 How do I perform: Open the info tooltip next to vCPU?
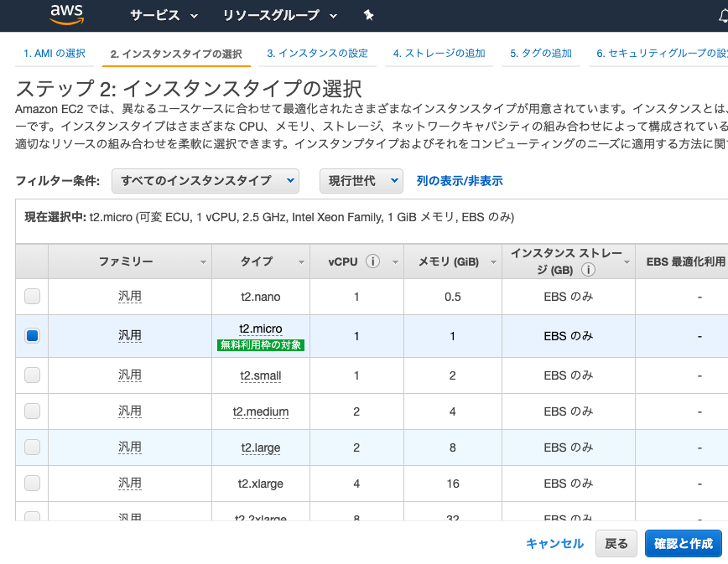click(373, 261)
